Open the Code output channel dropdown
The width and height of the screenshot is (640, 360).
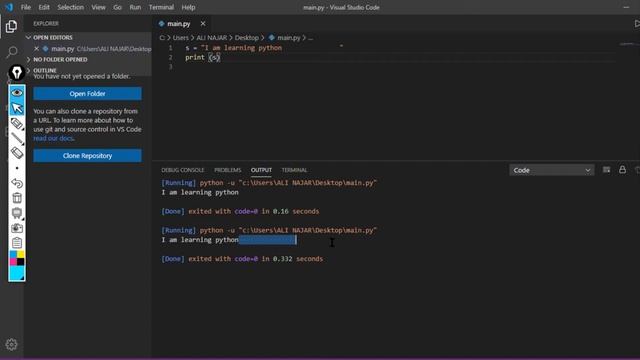click(x=551, y=170)
